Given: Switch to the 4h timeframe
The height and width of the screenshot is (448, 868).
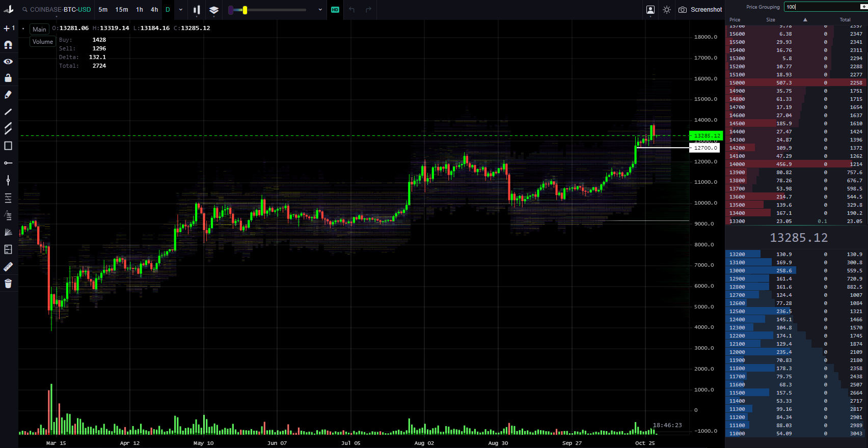Looking at the screenshot, I should pyautogui.click(x=154, y=10).
